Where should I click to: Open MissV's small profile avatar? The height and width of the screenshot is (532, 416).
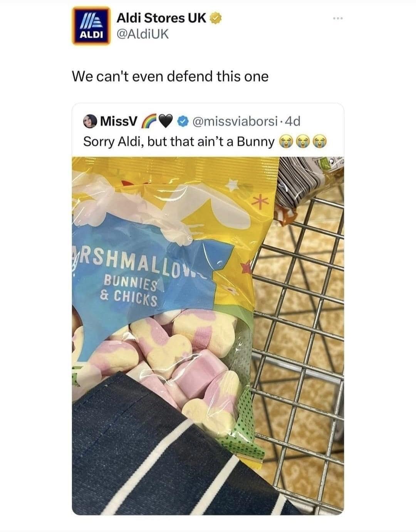(91, 121)
